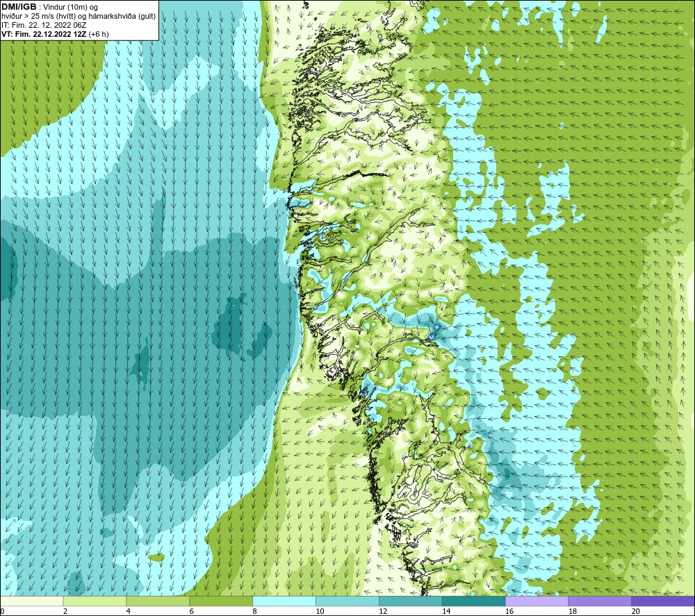The width and height of the screenshot is (695, 616).
Task: Click the '18' label on the wind scale
Action: click(x=572, y=611)
